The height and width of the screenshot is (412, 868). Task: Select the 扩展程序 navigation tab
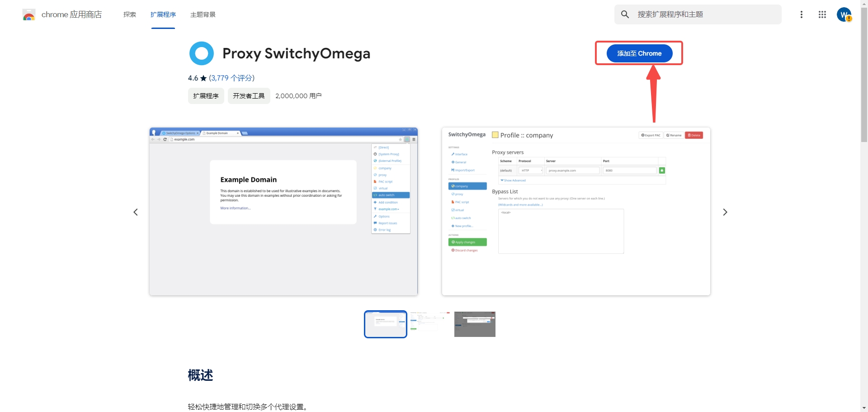[x=163, y=14]
